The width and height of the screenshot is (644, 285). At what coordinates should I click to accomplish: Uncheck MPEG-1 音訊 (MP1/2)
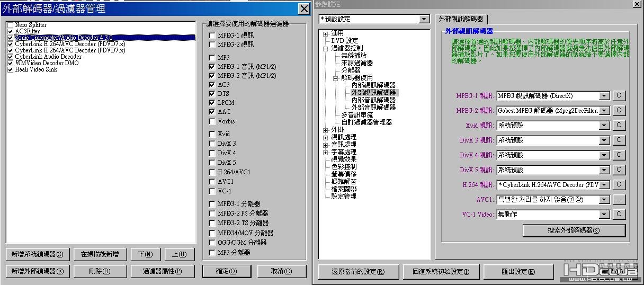(212, 67)
